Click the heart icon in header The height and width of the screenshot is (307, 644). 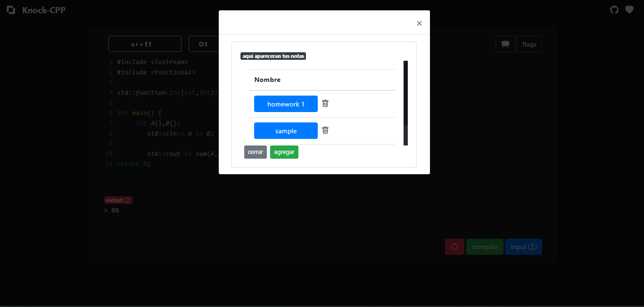click(629, 9)
